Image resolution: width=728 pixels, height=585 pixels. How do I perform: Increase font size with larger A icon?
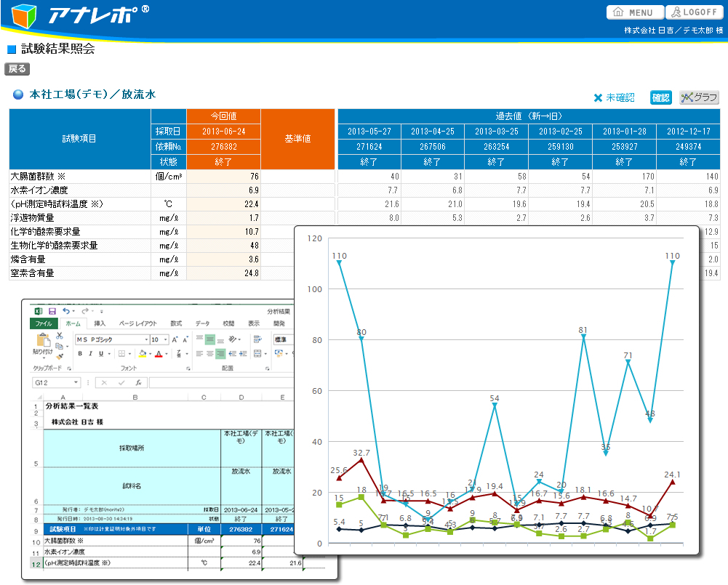coord(175,339)
